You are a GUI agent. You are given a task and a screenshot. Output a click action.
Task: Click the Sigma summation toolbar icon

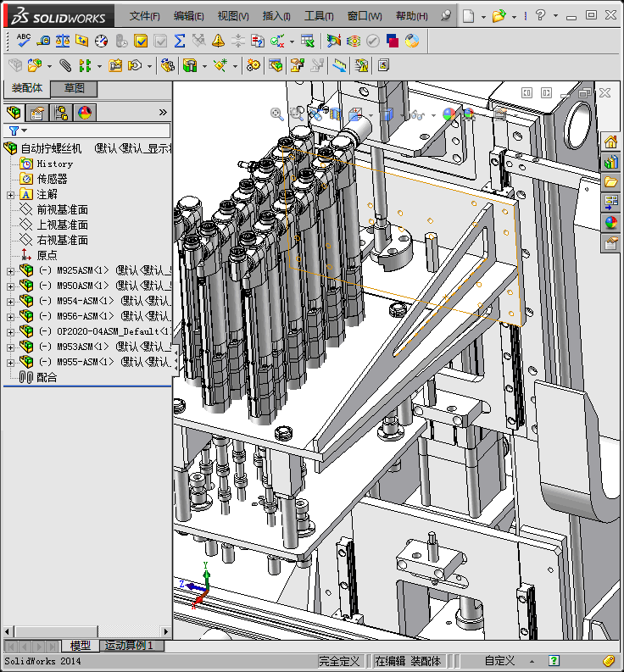(179, 40)
